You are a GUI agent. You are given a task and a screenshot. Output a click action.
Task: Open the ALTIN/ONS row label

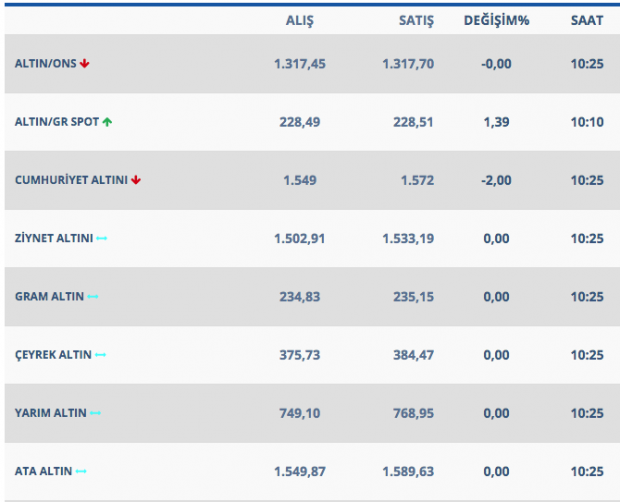click(45, 64)
